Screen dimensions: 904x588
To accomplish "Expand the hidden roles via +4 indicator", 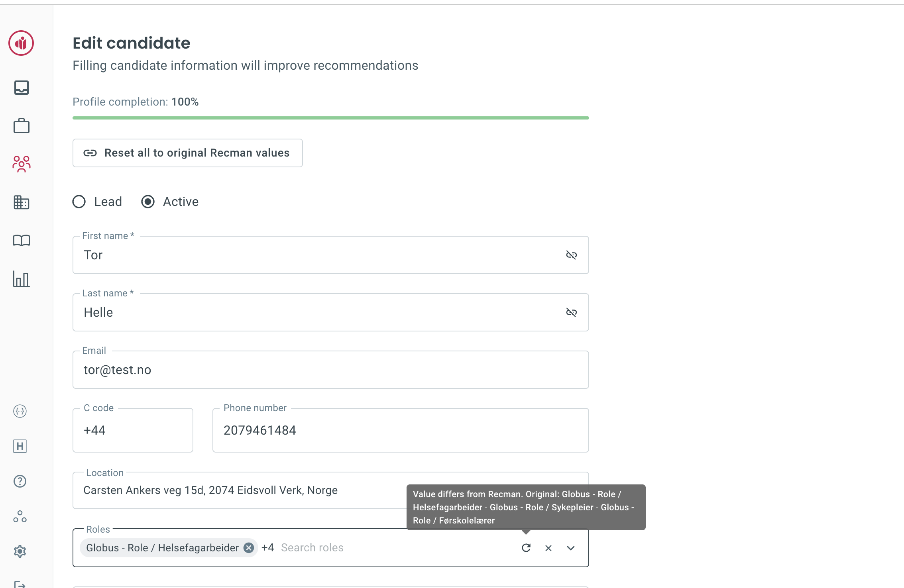I will point(267,547).
